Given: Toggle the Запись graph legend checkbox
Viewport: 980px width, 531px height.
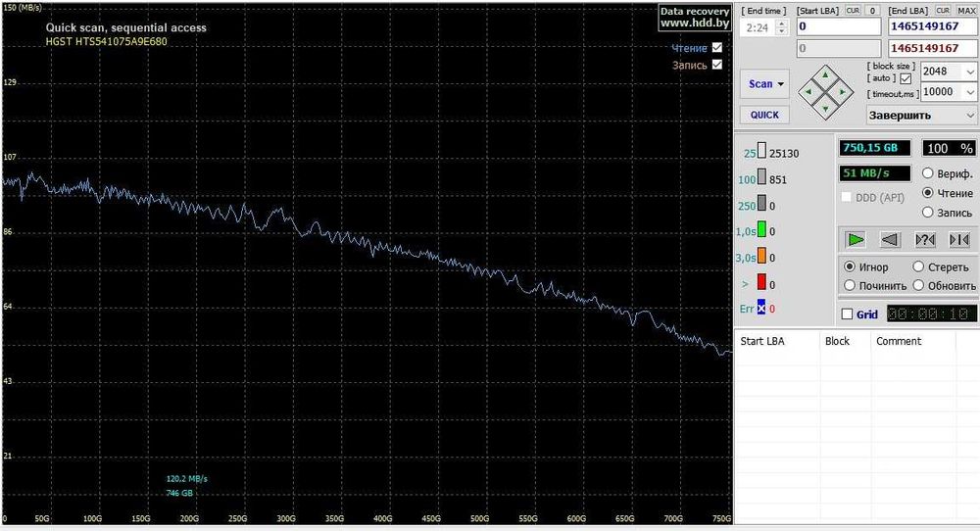Looking at the screenshot, I should (717, 65).
